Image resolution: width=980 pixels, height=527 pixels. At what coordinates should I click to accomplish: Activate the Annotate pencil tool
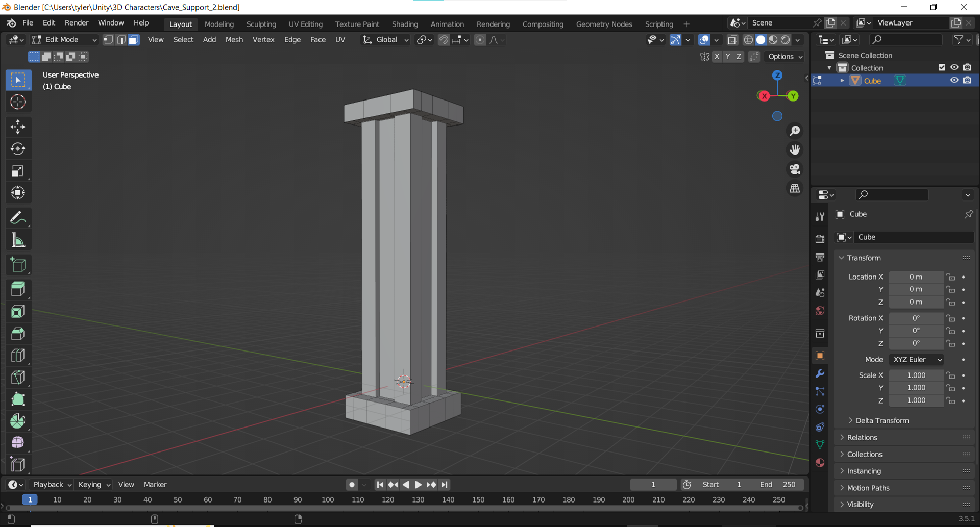pyautogui.click(x=18, y=218)
